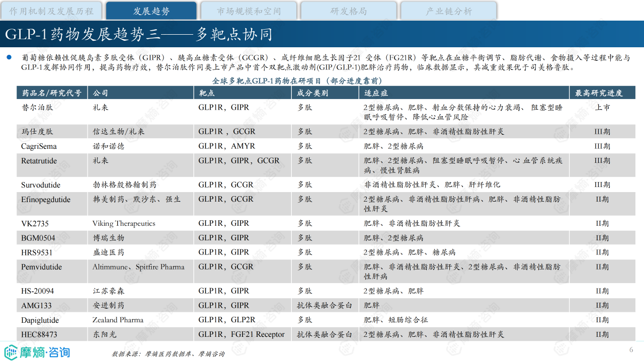
Task: Click the Viking Therapeutics company cell
Action: [x=124, y=223]
